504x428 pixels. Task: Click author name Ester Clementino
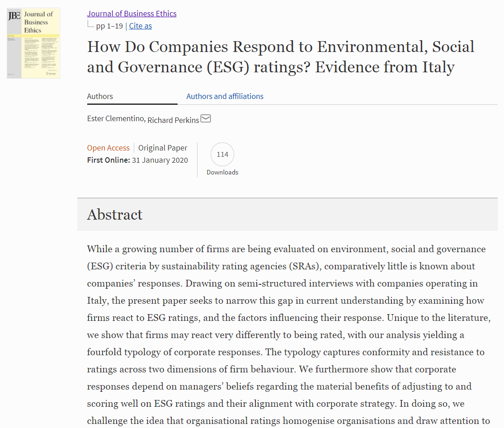click(115, 118)
